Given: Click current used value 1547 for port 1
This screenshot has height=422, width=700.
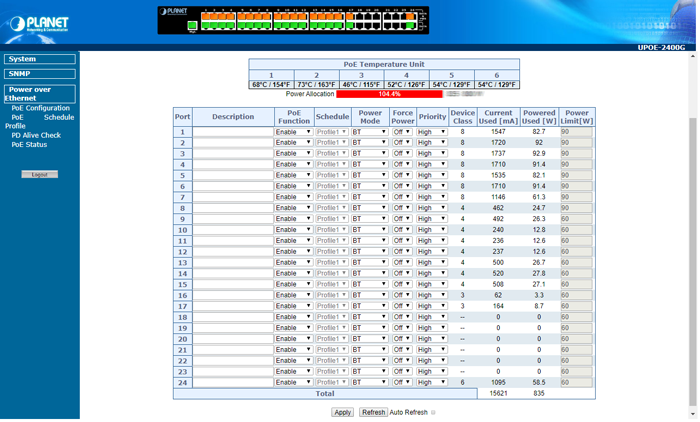Looking at the screenshot, I should tap(498, 132).
